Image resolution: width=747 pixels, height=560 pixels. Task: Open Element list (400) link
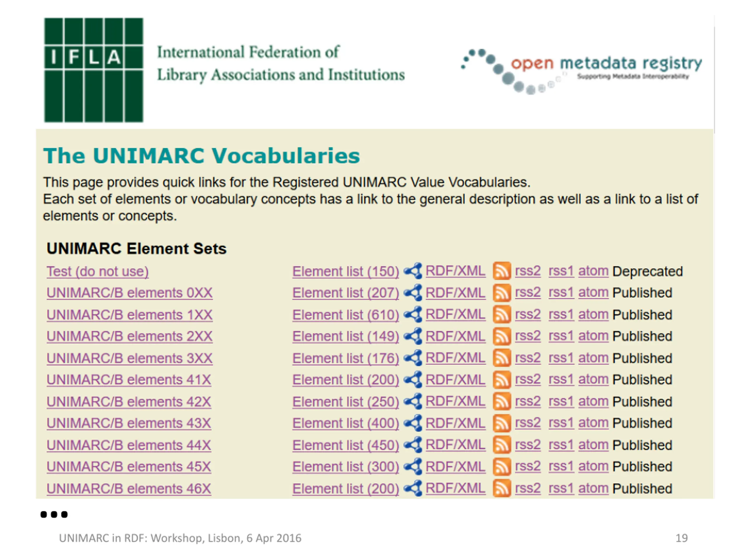[346, 423]
